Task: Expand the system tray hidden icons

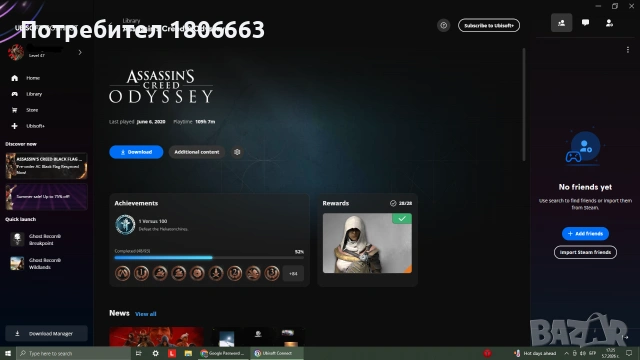Action: [x=567, y=353]
